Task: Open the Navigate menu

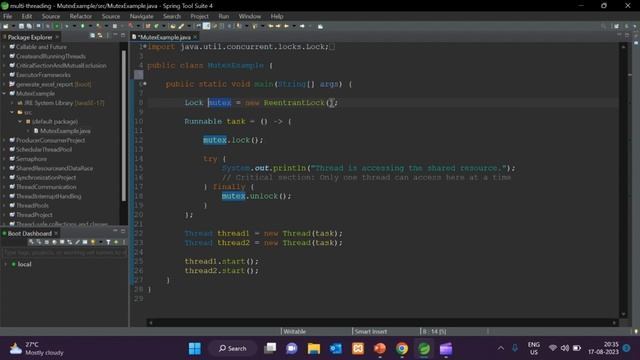Action: (141, 16)
